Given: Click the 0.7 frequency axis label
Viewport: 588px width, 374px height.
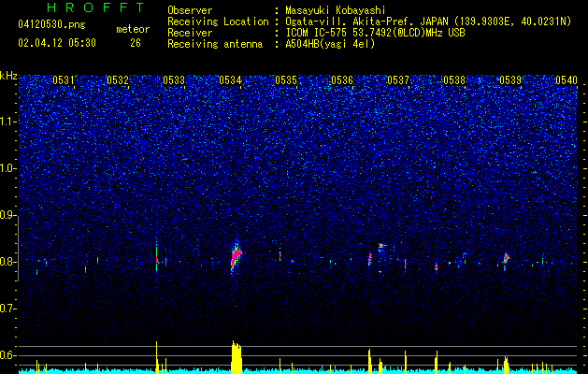Looking at the screenshot, I should 8,309.
